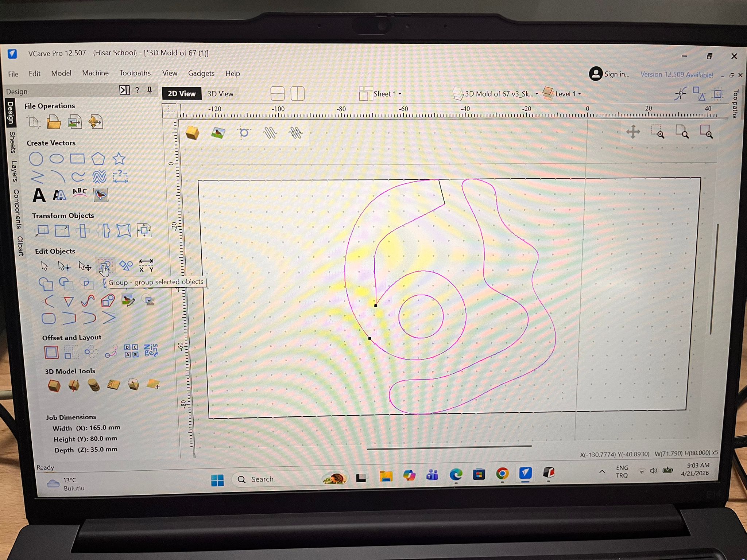
Task: Switch to the Layers side tab
Action: [x=14, y=171]
